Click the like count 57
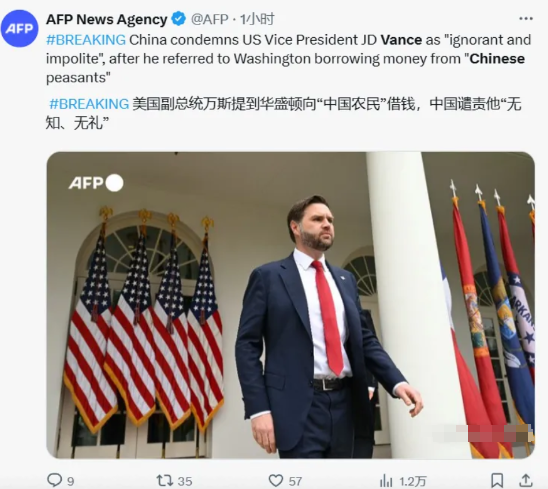The image size is (548, 489). click(295, 481)
